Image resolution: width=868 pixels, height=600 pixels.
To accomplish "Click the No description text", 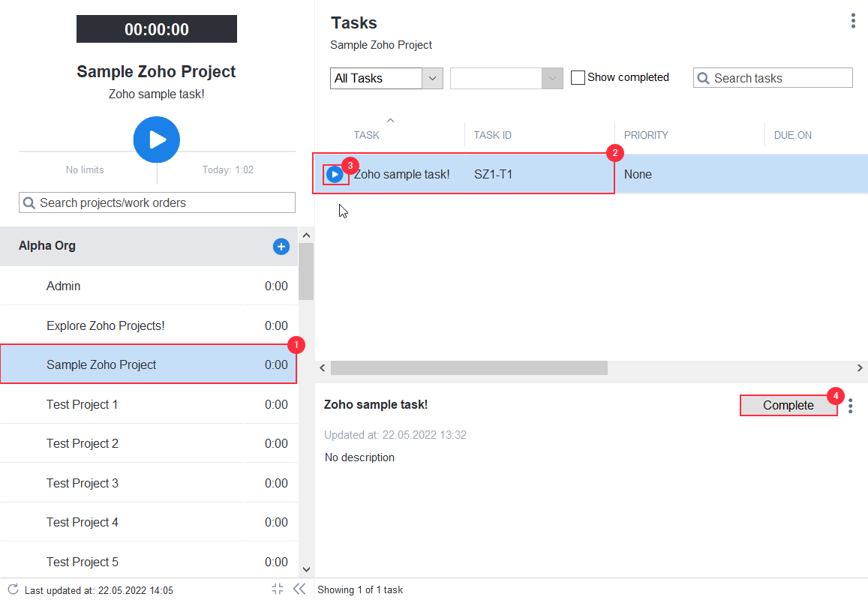I will [x=360, y=457].
